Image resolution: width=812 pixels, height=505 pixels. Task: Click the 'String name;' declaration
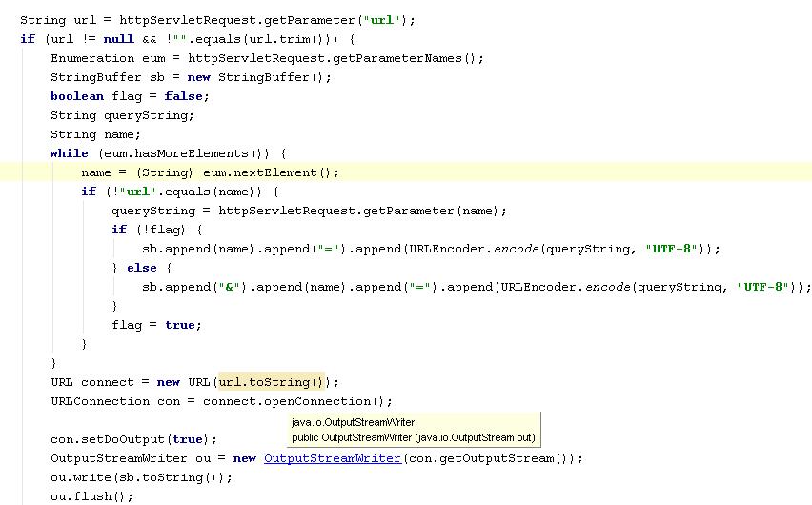tap(95, 134)
